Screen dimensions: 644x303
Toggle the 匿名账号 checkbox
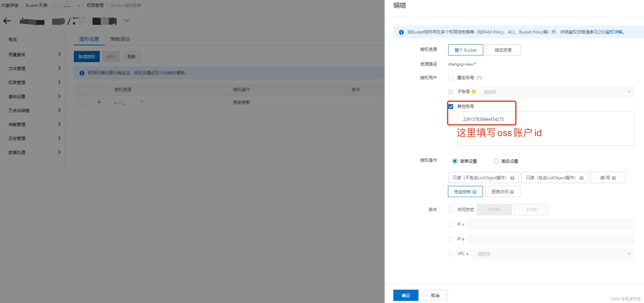[x=451, y=78]
